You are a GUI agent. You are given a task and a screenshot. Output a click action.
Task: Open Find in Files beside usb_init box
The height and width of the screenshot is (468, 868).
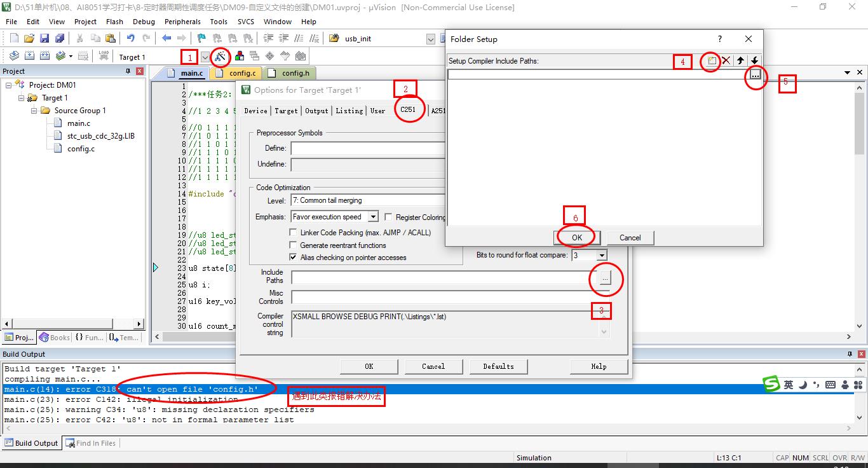[334, 39]
